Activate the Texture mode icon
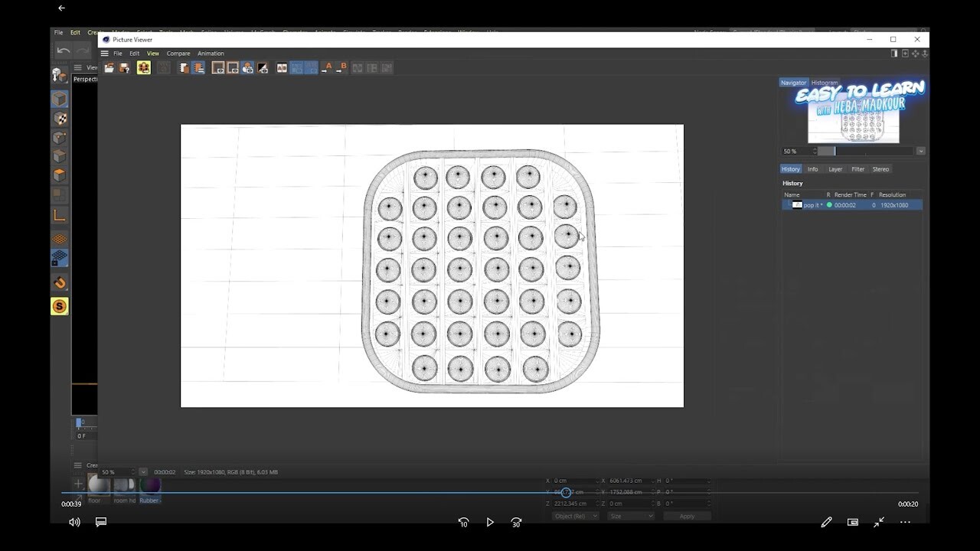The image size is (980, 551). click(x=60, y=118)
